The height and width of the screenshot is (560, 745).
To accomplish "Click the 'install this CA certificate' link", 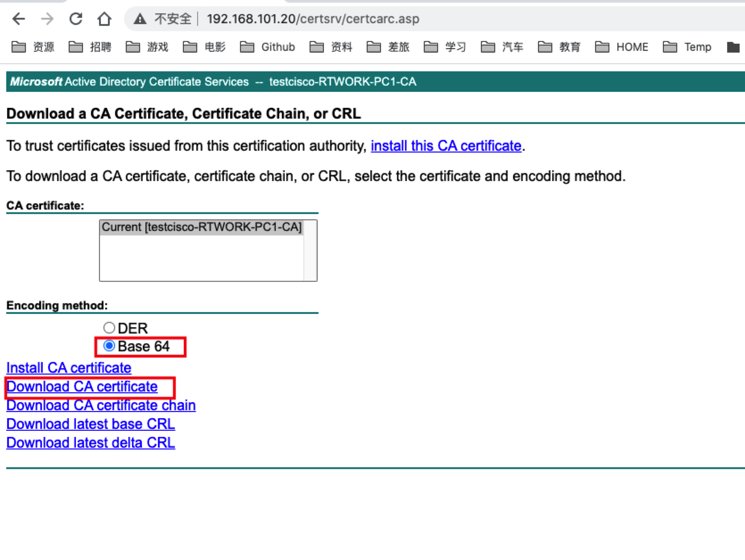I will point(446,146).
